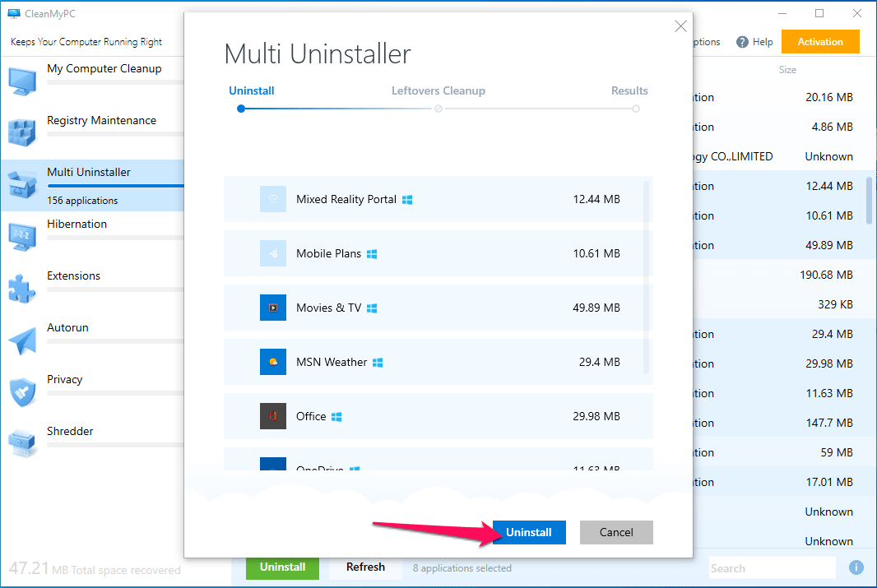Screen dimensions: 877x588
Task: Click the info icon beside the search box
Action: click(x=856, y=567)
